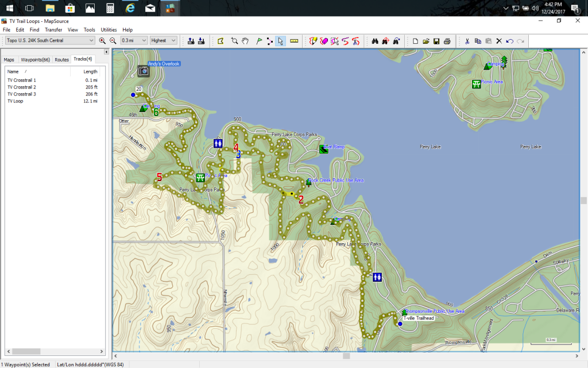Copy the selected item

point(478,41)
